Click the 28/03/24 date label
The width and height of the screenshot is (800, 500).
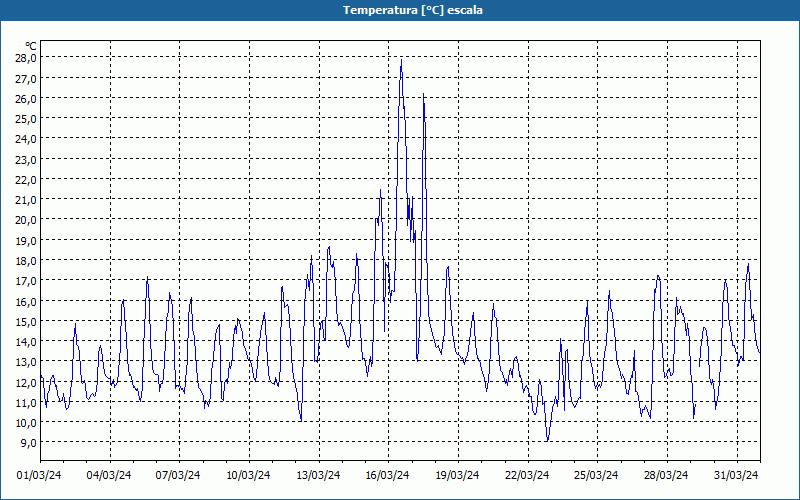tap(666, 475)
